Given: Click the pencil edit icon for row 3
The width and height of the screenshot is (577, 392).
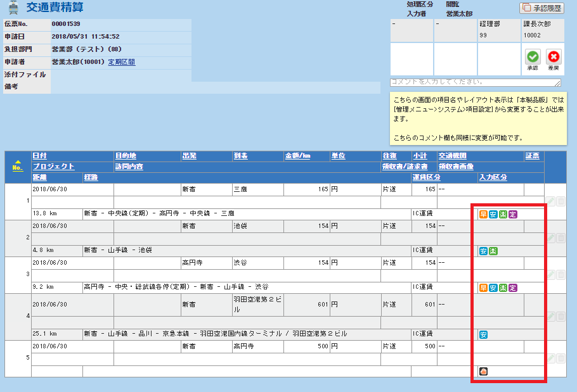Looking at the screenshot, I should [x=551, y=274].
